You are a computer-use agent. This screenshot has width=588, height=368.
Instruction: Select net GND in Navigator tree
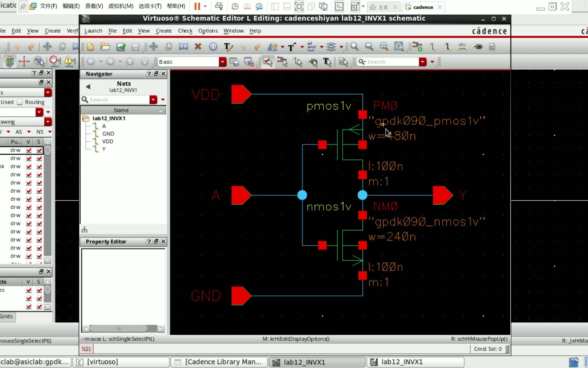108,134
